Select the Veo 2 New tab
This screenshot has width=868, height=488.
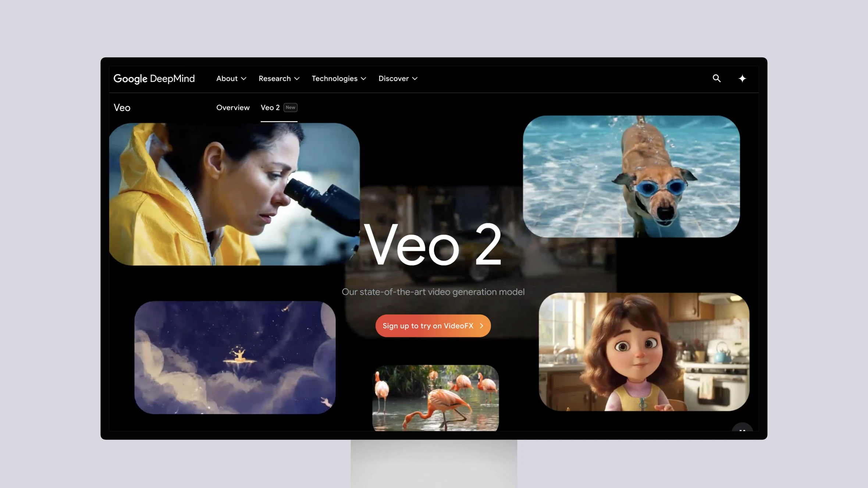(x=278, y=107)
